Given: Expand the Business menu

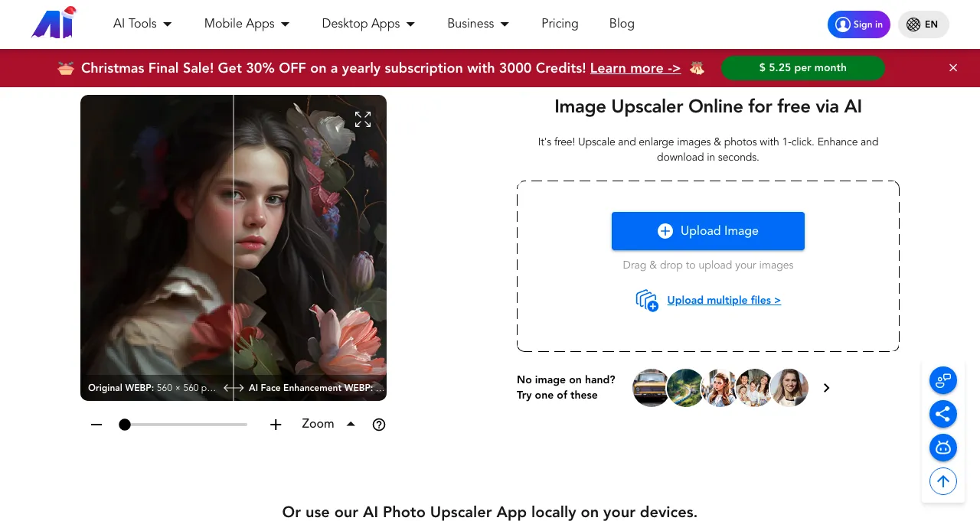Looking at the screenshot, I should tap(478, 24).
